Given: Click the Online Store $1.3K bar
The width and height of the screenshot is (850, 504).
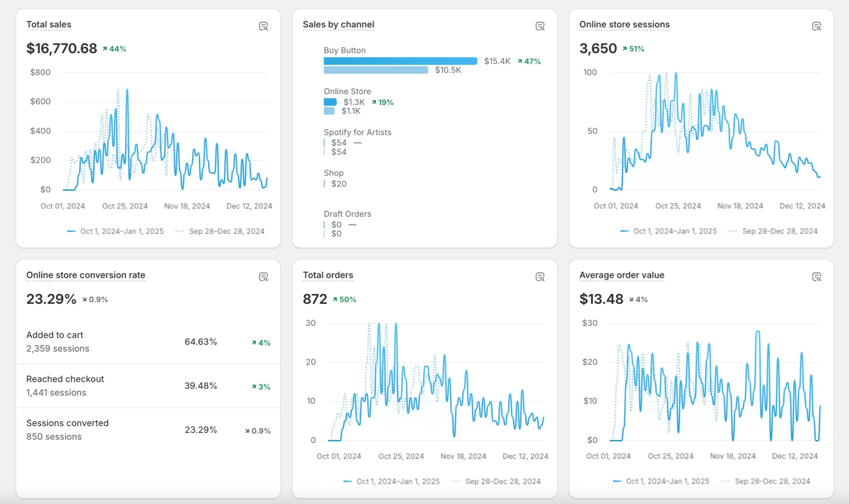Looking at the screenshot, I should 330,102.
